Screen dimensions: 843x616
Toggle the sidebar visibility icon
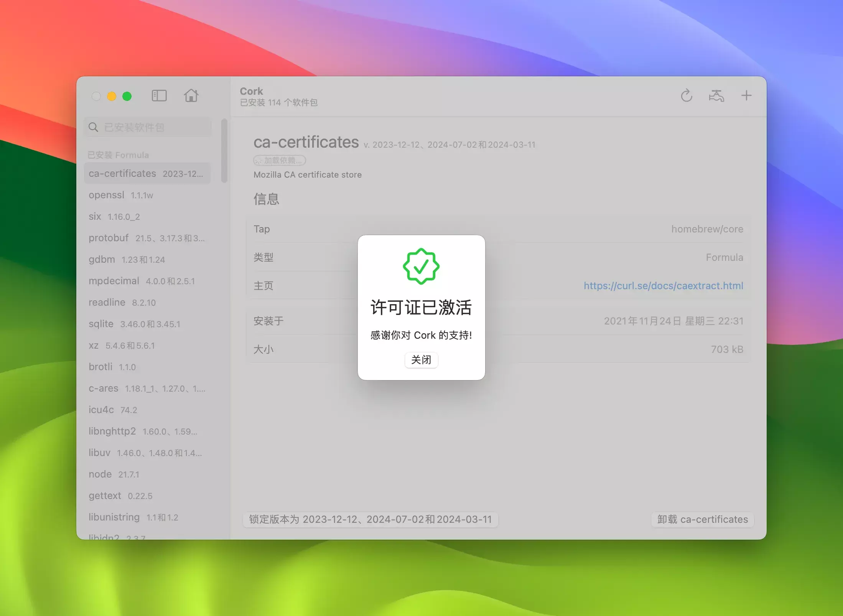[159, 96]
